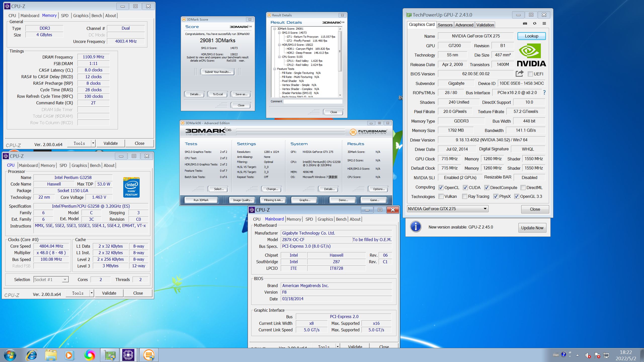Collapse HDR/SM3.0 Score tree node
This screenshot has height=362, width=644.
[279, 45]
